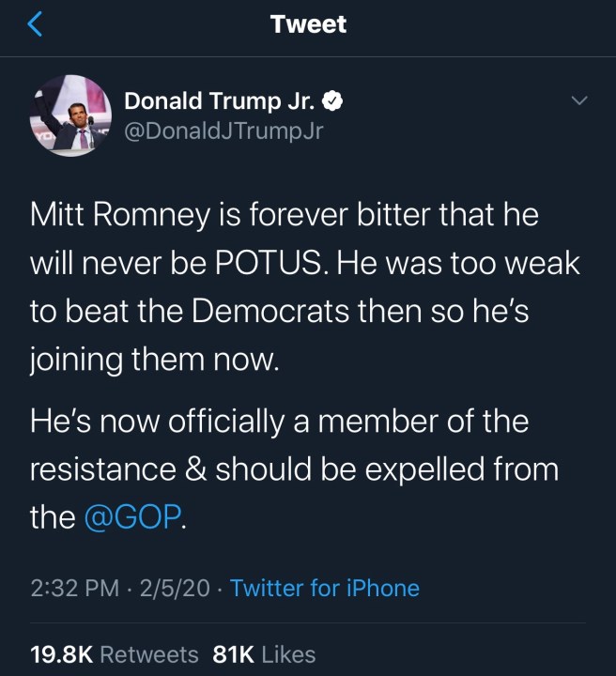The height and width of the screenshot is (676, 616).
Task: Open Donald Trump Jr. profile picture
Action: [x=71, y=115]
